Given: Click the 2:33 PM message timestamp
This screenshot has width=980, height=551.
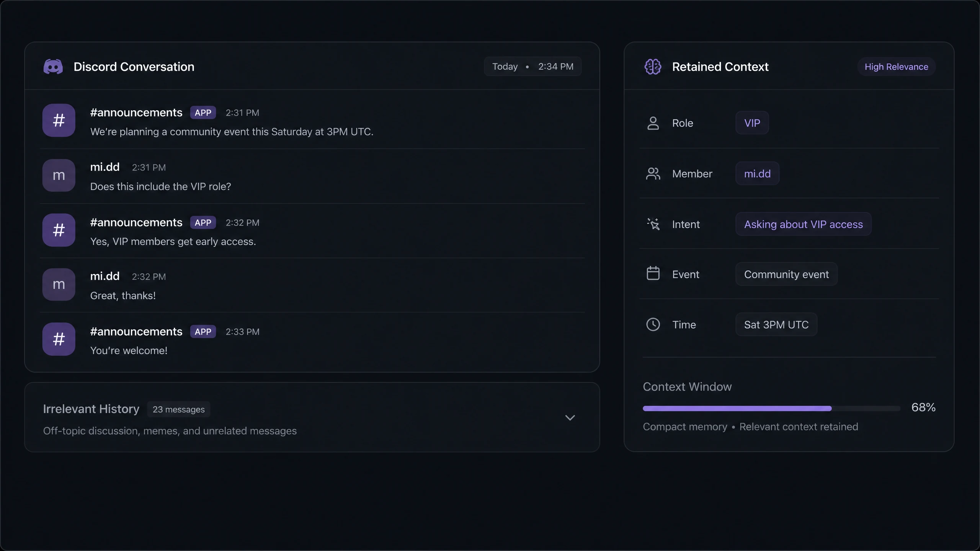Looking at the screenshot, I should click(x=242, y=332).
